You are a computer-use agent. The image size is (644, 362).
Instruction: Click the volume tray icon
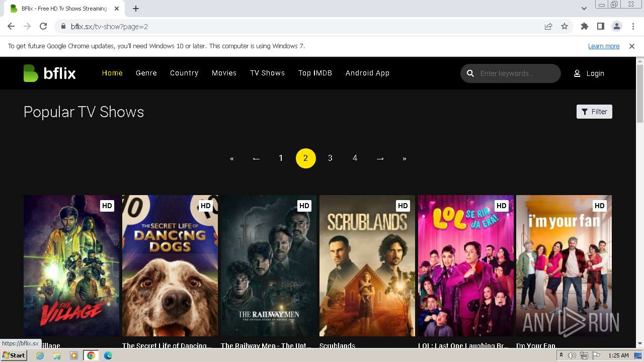[572, 355]
